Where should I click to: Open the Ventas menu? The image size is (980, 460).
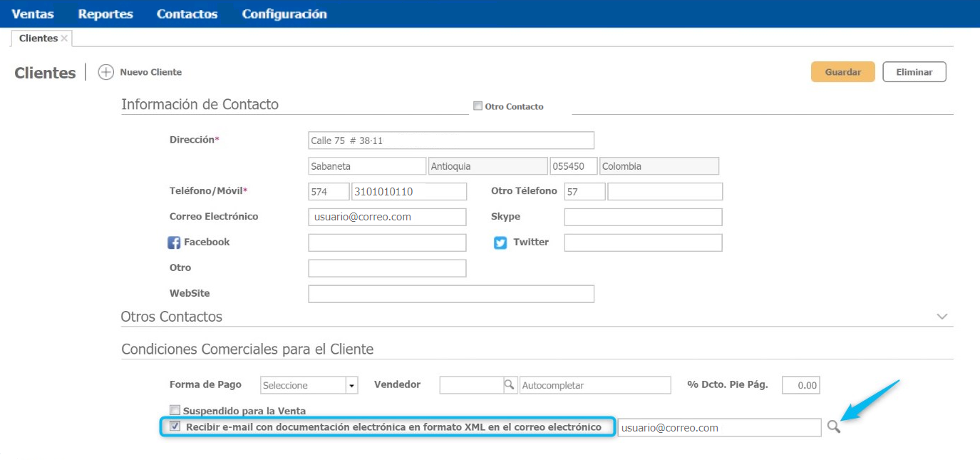tap(33, 14)
